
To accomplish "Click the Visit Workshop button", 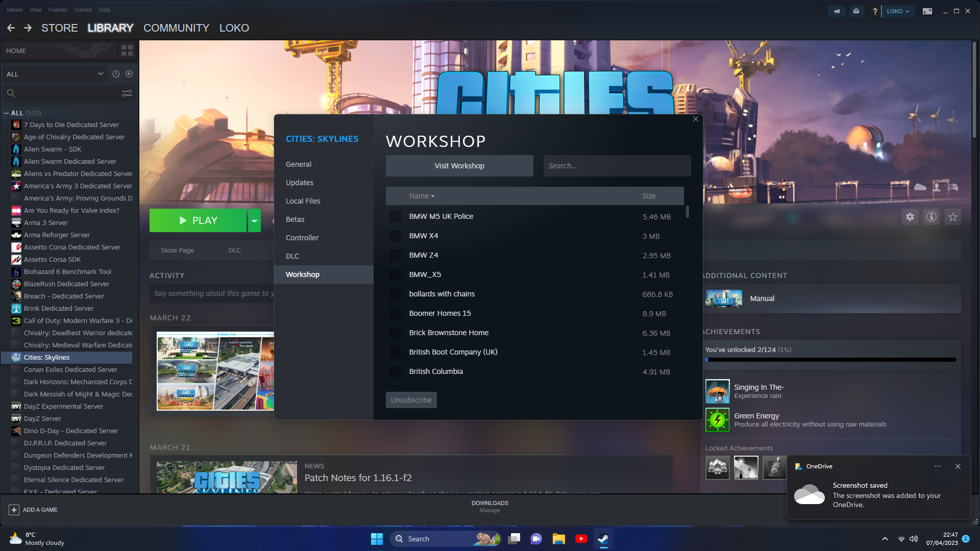I will tap(459, 166).
